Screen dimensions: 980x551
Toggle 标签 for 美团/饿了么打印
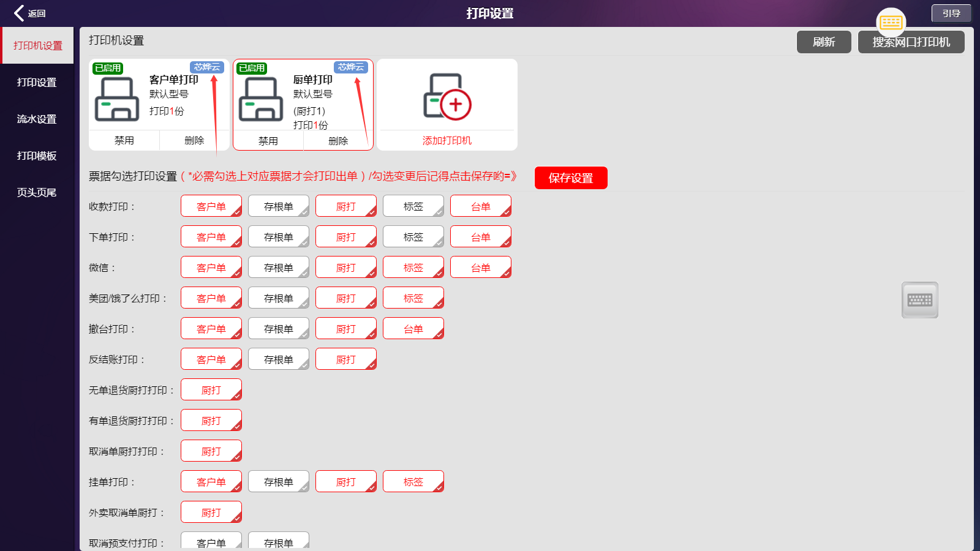(413, 298)
